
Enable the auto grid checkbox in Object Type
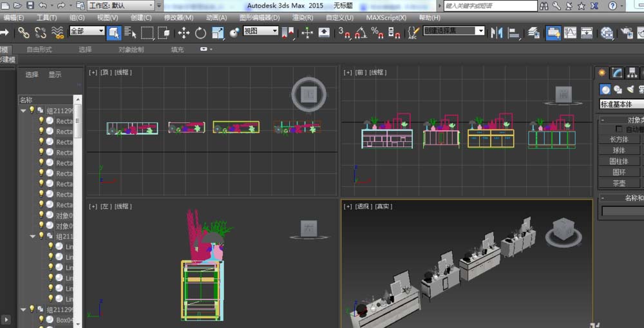(620, 130)
